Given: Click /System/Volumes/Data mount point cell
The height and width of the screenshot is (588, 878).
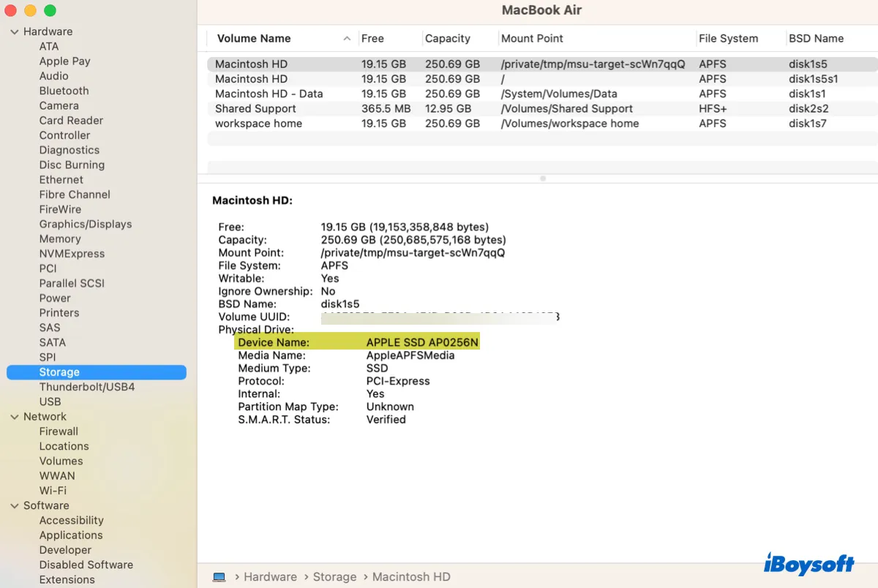Looking at the screenshot, I should (559, 94).
